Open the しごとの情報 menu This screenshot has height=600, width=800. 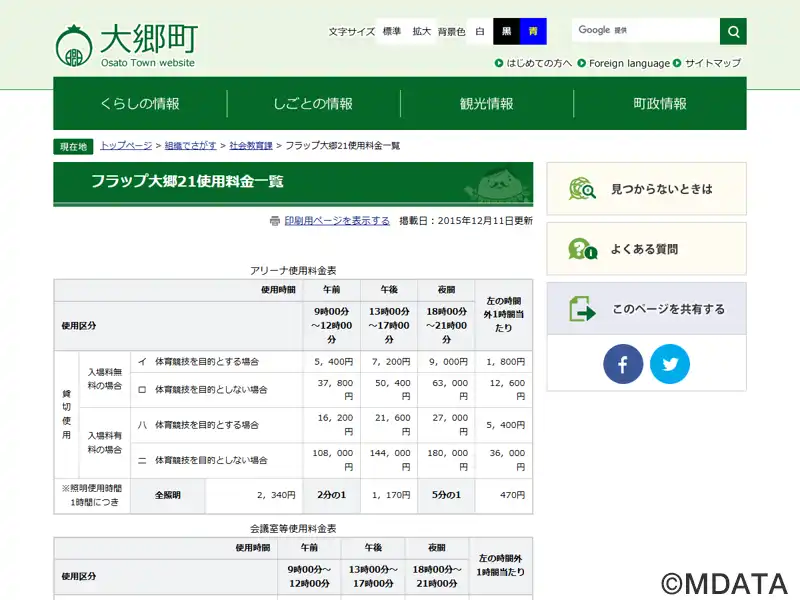coord(313,104)
